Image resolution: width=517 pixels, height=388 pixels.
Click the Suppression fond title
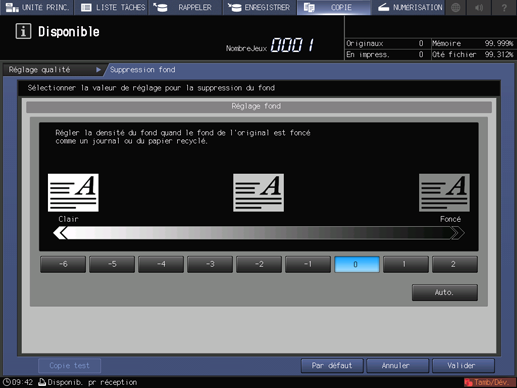pyautogui.click(x=143, y=70)
